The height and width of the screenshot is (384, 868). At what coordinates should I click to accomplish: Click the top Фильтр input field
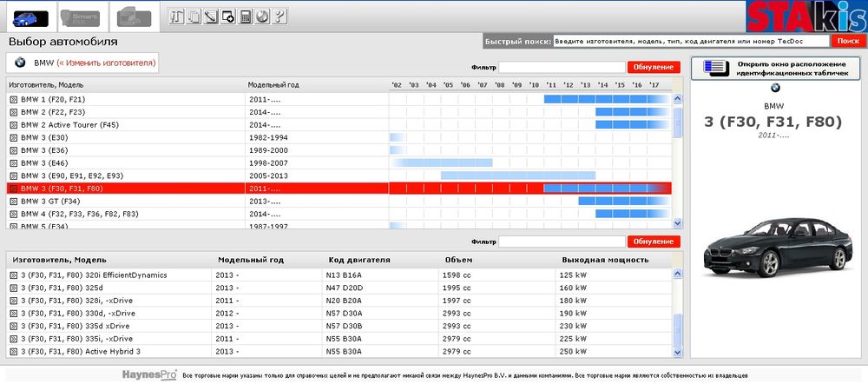pos(562,67)
